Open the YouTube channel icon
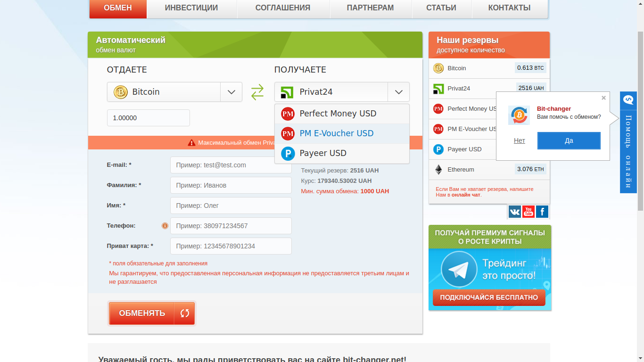 (528, 212)
